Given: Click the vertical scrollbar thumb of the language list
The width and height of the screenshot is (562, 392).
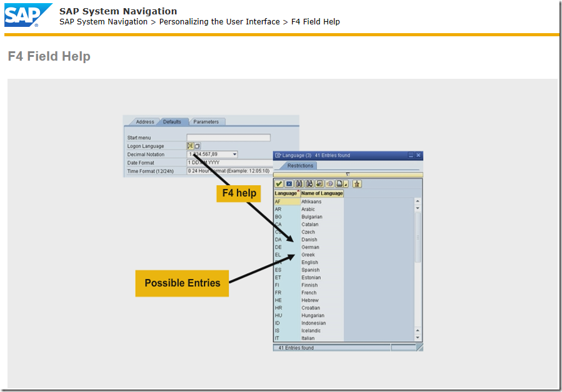Looking at the screenshot, I should 418,237.
